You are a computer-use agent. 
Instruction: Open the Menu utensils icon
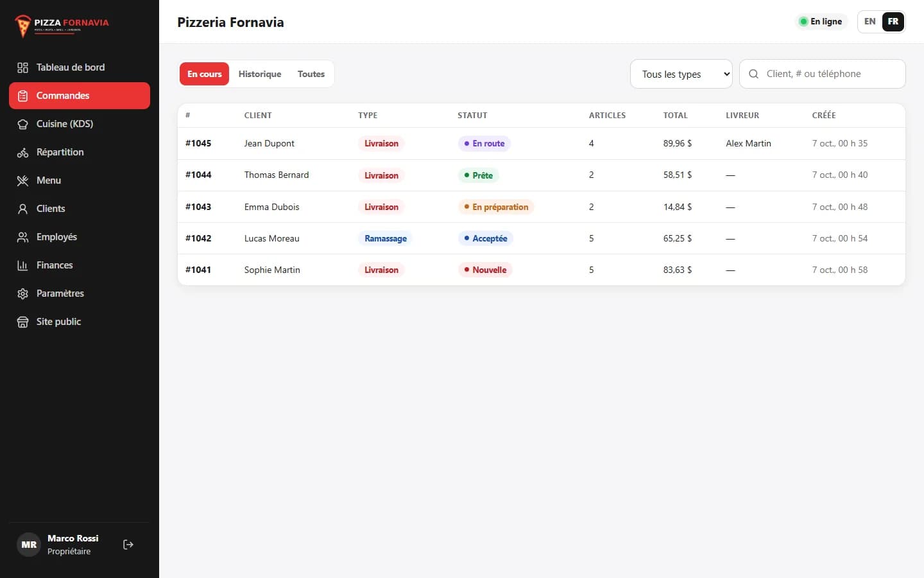[22, 180]
